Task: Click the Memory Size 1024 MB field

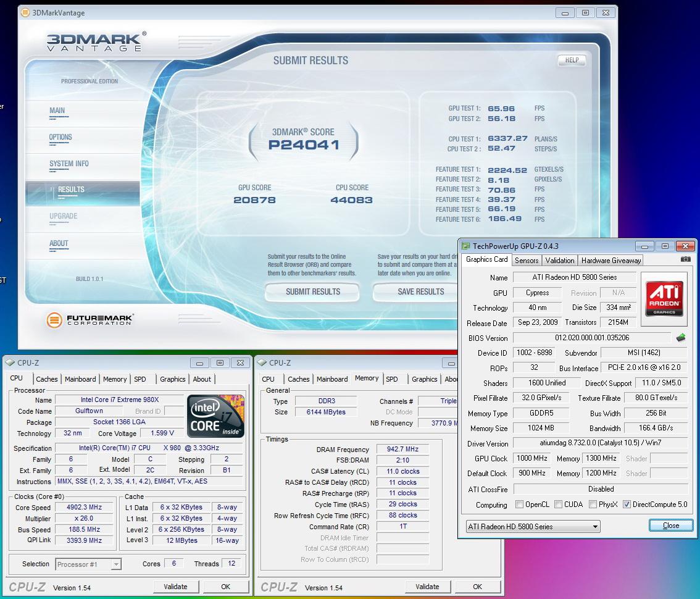Action: [x=541, y=428]
